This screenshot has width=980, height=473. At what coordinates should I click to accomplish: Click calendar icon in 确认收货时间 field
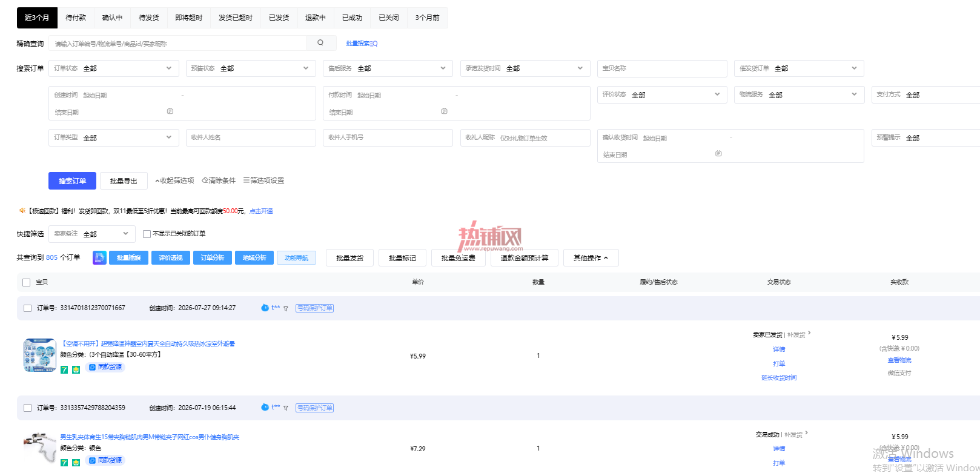tap(718, 154)
